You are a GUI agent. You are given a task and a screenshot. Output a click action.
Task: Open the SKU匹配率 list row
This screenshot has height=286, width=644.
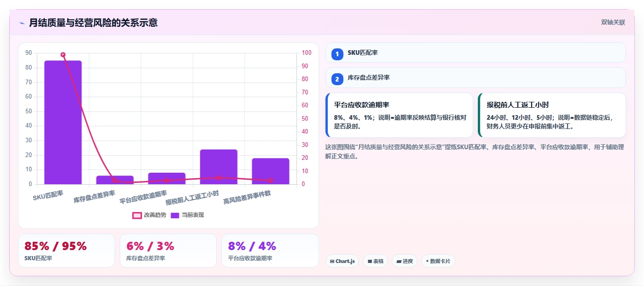click(x=476, y=53)
